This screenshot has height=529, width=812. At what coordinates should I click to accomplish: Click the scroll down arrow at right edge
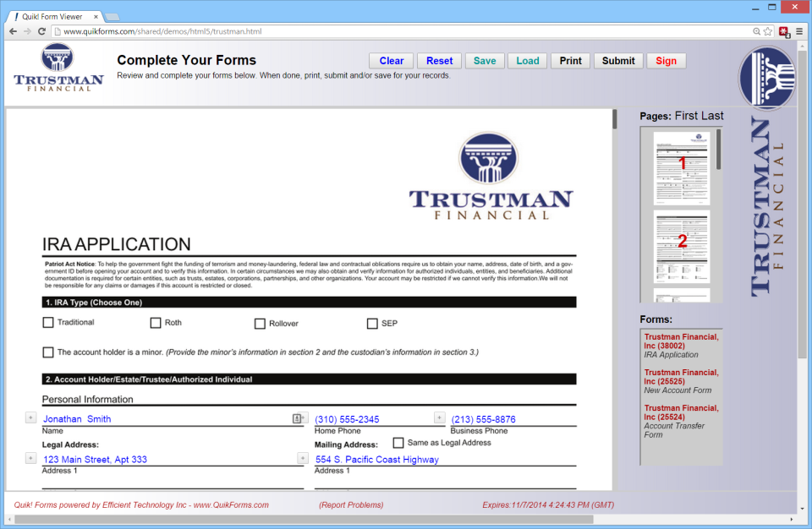click(802, 509)
